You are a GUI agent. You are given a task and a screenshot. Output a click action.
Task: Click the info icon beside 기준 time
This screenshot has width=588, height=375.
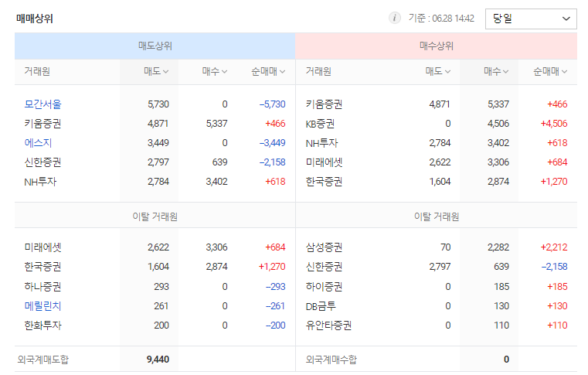tap(395, 18)
